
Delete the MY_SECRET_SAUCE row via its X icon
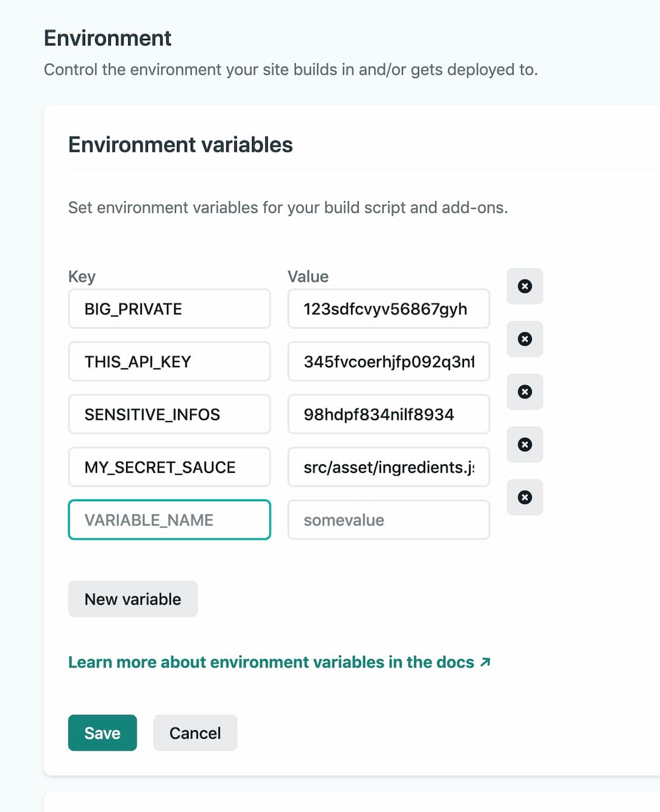[x=525, y=445]
